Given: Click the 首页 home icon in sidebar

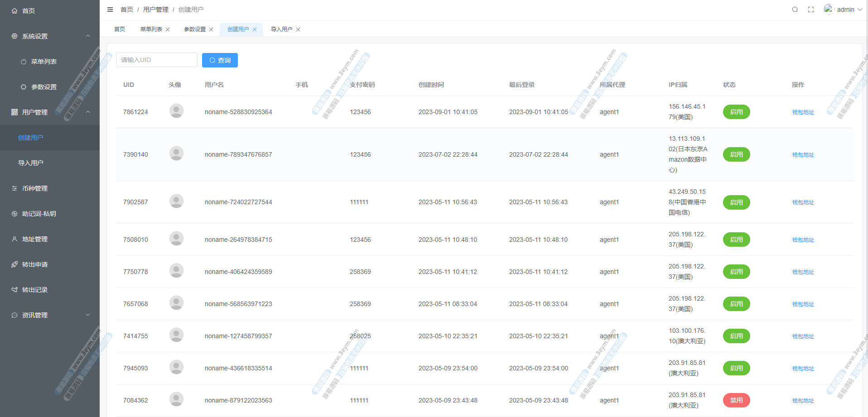Looking at the screenshot, I should point(14,11).
